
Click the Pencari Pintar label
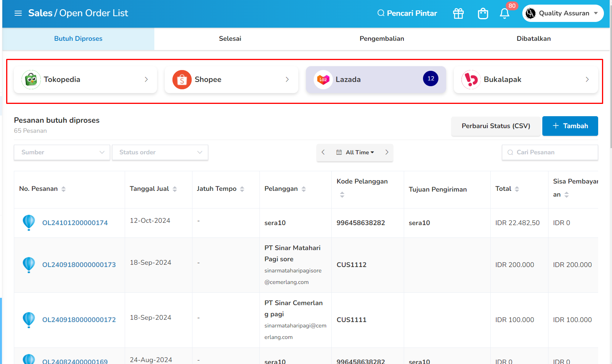point(412,13)
